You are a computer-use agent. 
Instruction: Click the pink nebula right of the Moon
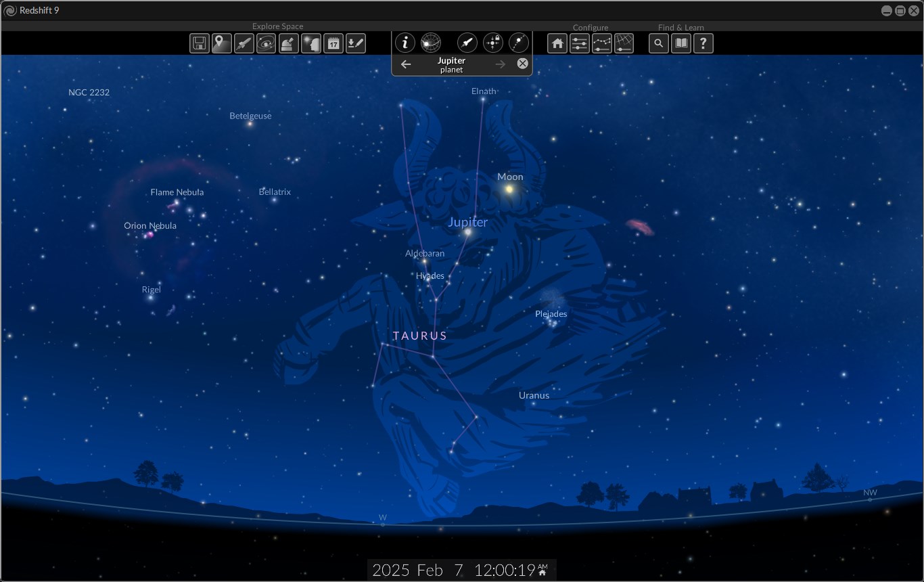click(640, 227)
